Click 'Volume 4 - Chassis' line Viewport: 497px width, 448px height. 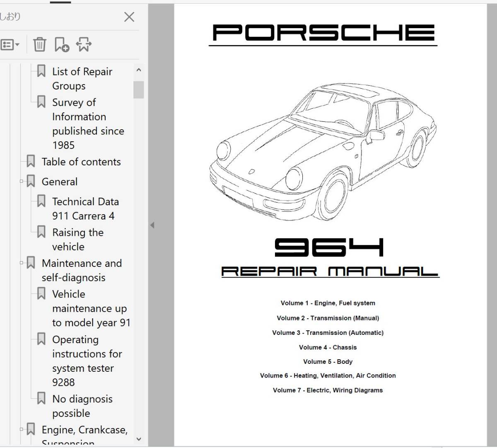click(x=328, y=347)
